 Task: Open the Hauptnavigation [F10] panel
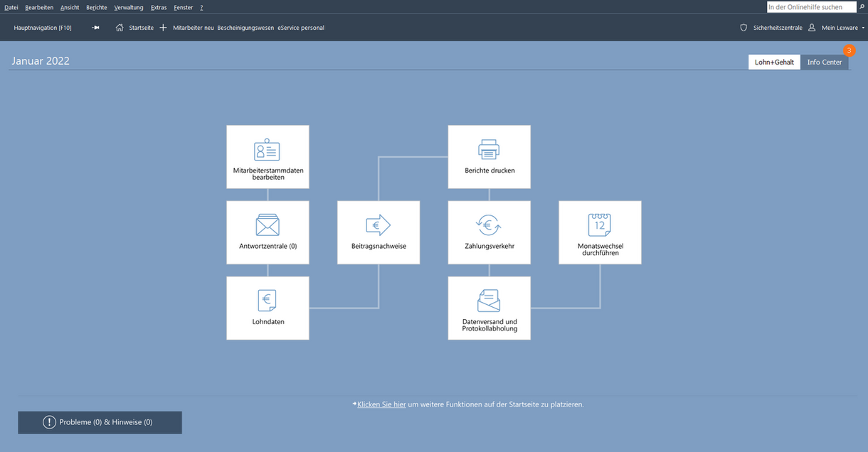point(43,28)
